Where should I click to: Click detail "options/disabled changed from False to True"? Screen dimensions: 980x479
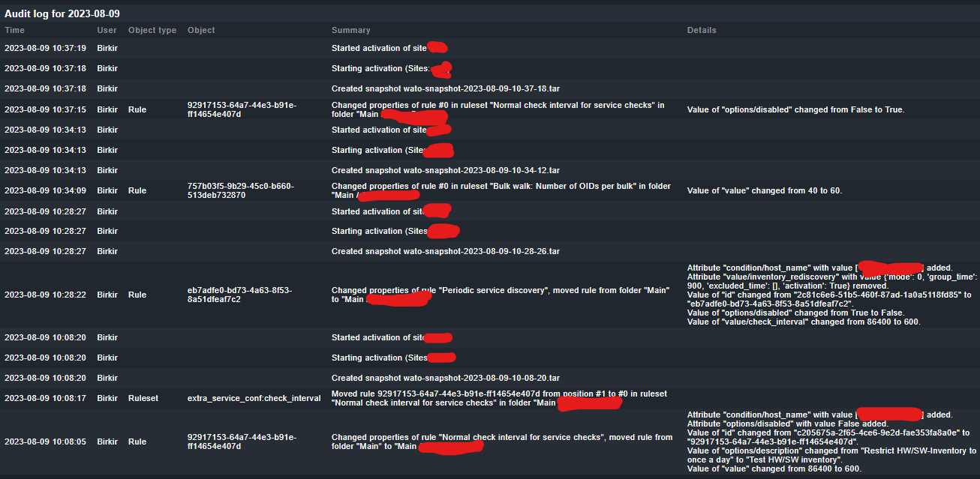coord(795,109)
